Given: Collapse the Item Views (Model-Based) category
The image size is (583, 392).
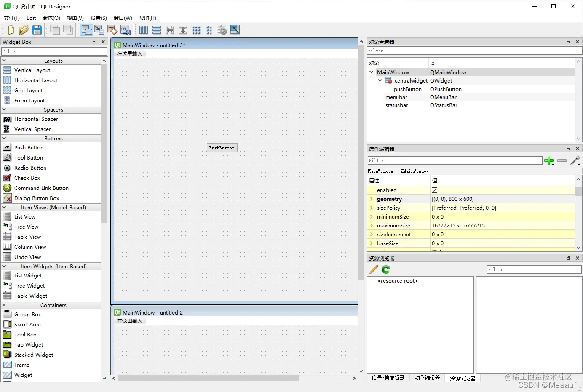Looking at the screenshot, I should click(x=4, y=207).
